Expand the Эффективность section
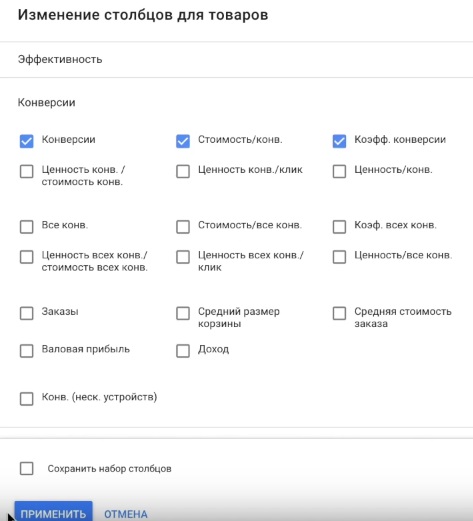Screen dimensions: 473x521 click(236, 60)
